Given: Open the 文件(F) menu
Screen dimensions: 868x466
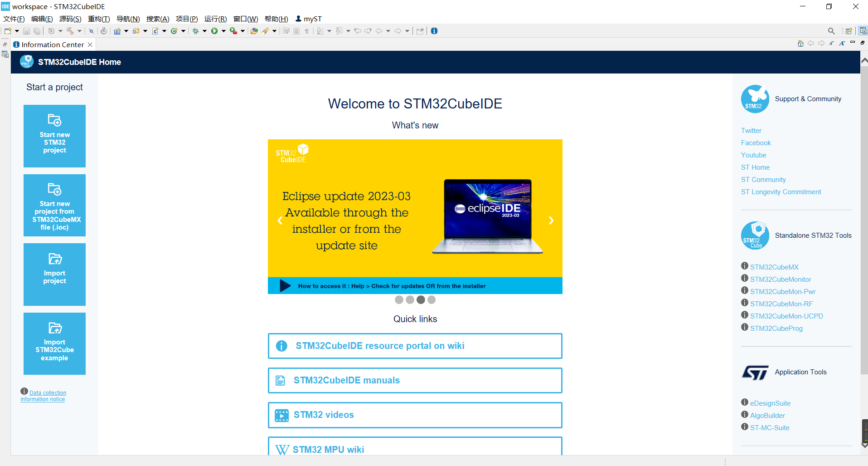Looking at the screenshot, I should click(14, 19).
